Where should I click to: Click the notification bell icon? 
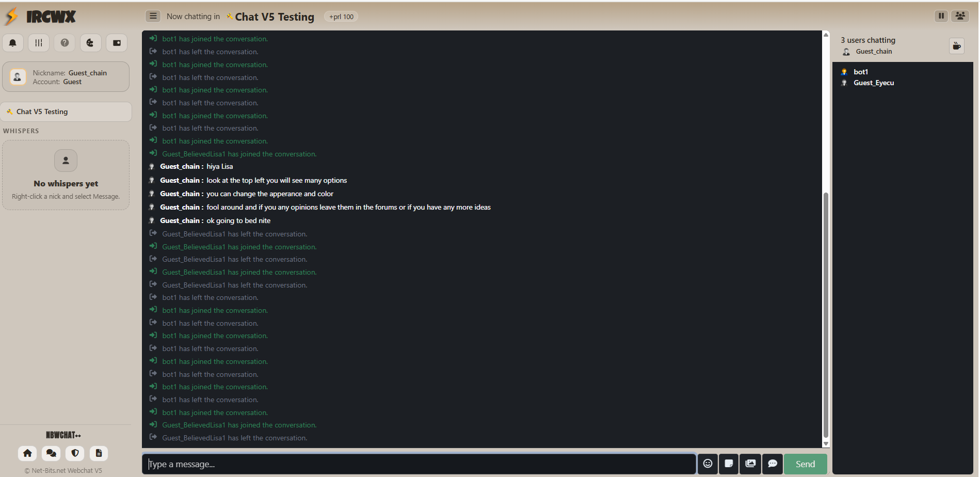coord(13,43)
